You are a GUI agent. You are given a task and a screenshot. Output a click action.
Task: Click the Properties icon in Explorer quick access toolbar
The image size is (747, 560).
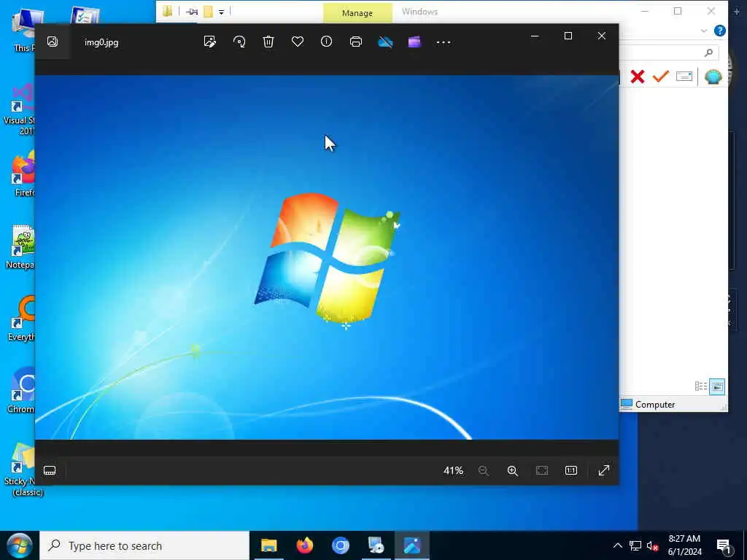(x=192, y=12)
